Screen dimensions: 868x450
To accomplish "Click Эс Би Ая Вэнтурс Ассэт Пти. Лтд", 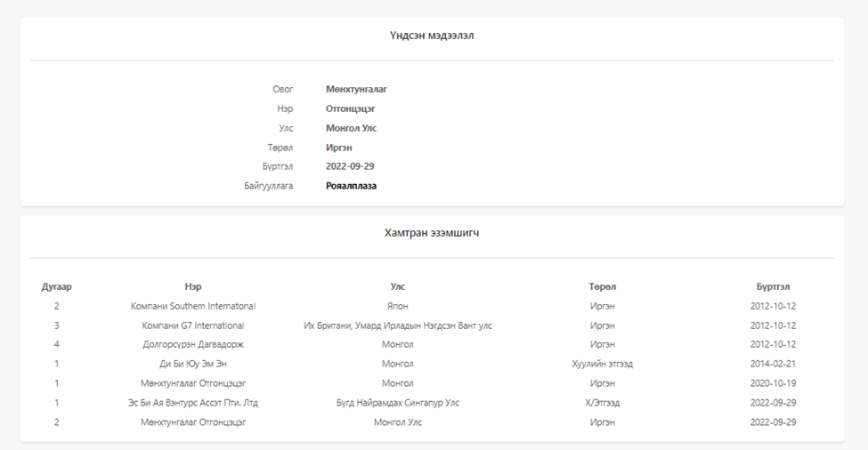I will point(192,403).
